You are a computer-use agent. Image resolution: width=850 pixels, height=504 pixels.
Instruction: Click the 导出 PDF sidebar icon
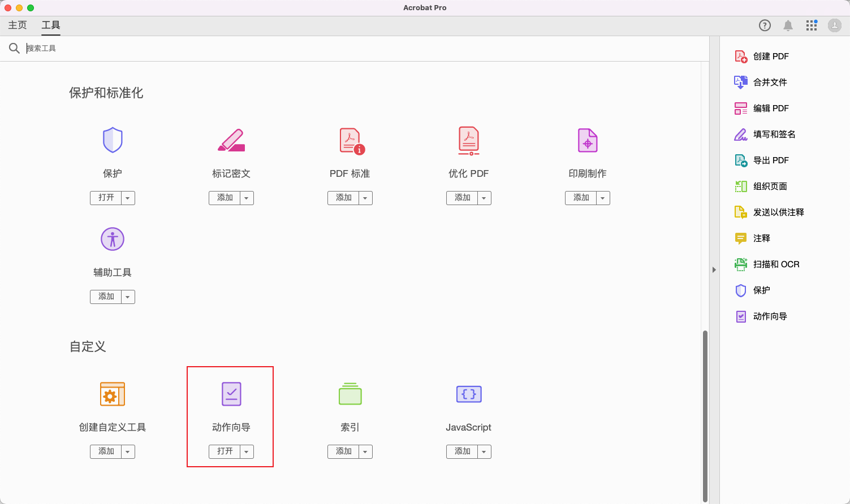tap(741, 160)
